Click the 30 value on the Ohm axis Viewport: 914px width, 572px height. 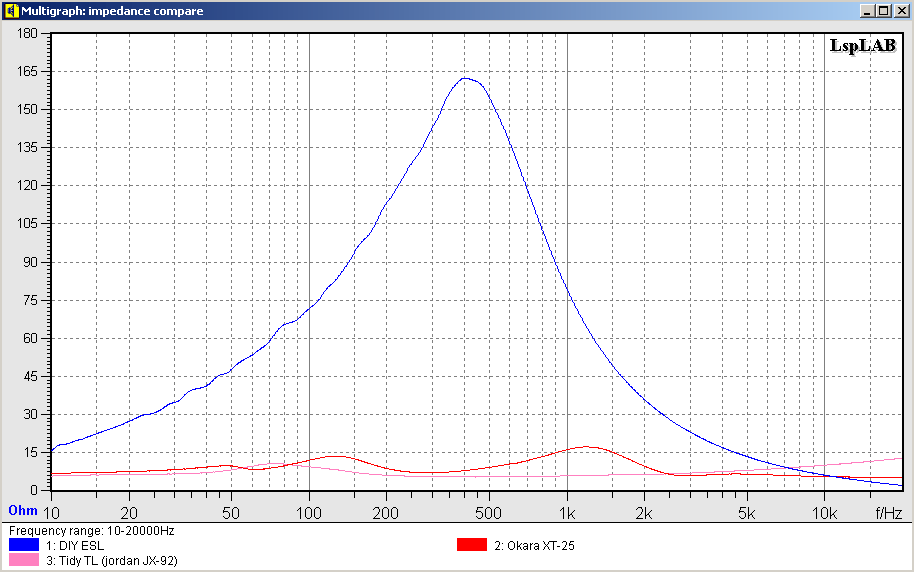point(30,414)
